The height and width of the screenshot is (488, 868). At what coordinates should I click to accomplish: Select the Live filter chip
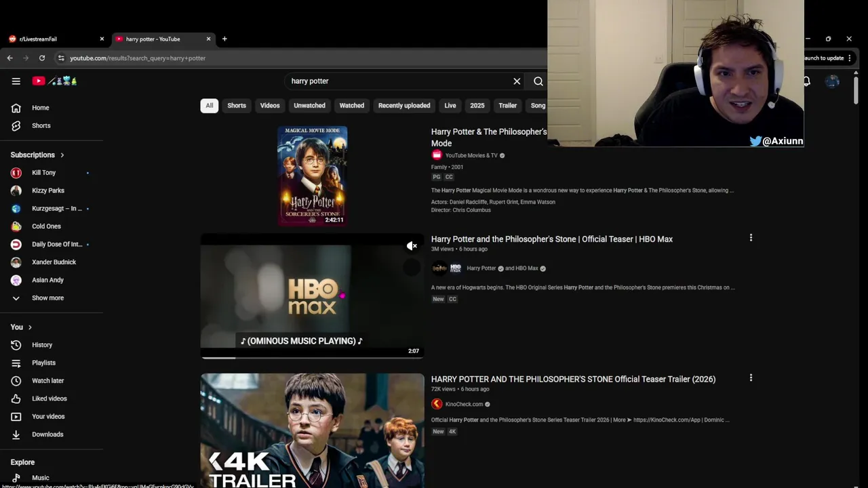coord(450,106)
